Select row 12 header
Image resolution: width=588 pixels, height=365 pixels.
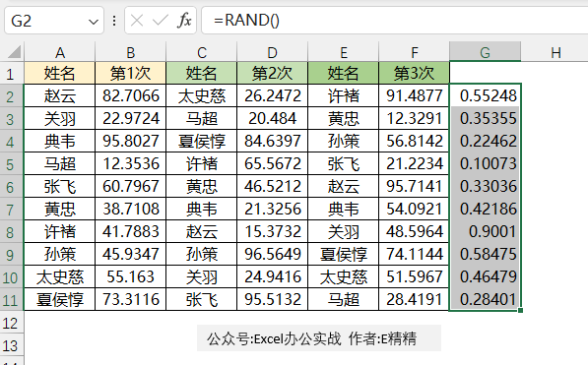[12, 323]
